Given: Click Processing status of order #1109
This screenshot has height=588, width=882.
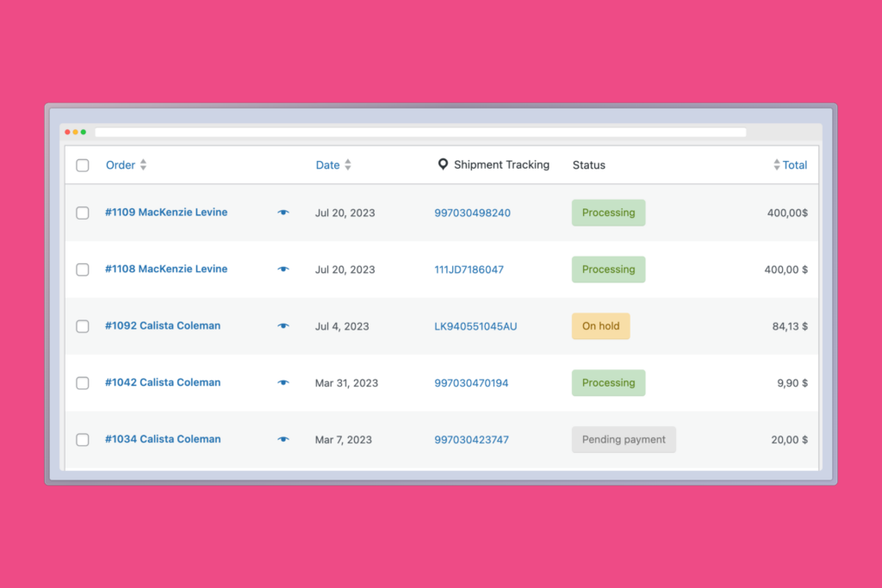Looking at the screenshot, I should [x=609, y=213].
